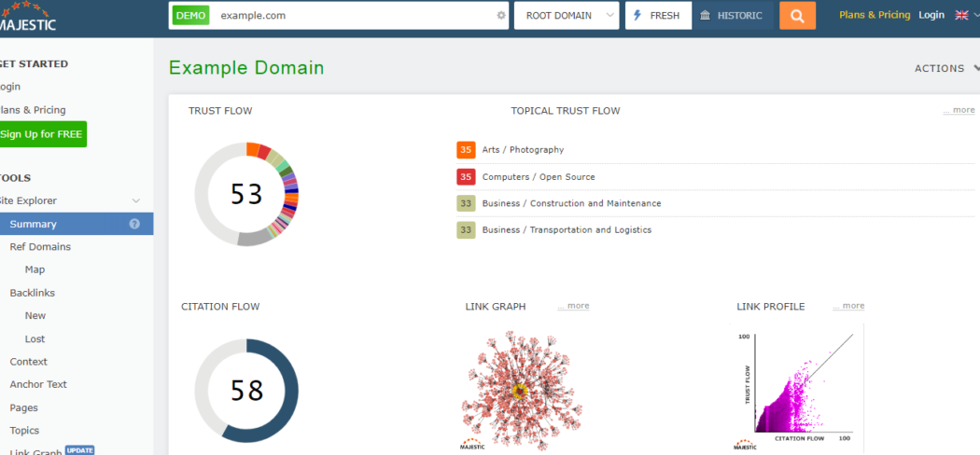Open Lost backlinks item
The image size is (980, 455).
tap(35, 338)
